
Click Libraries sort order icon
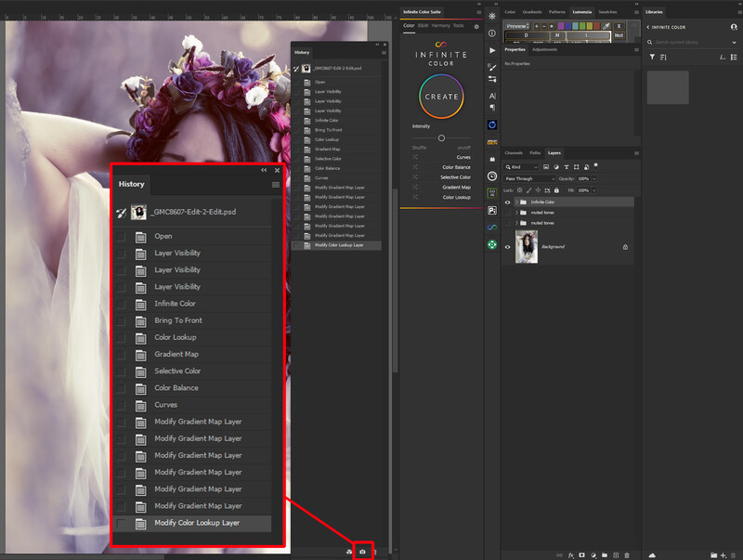click(663, 57)
